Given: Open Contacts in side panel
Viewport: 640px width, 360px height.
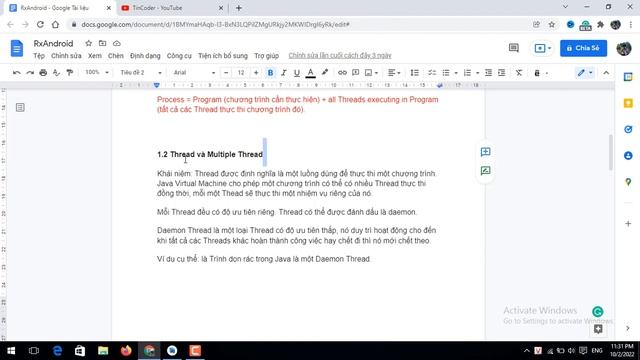Looking at the screenshot, I should point(628,156).
